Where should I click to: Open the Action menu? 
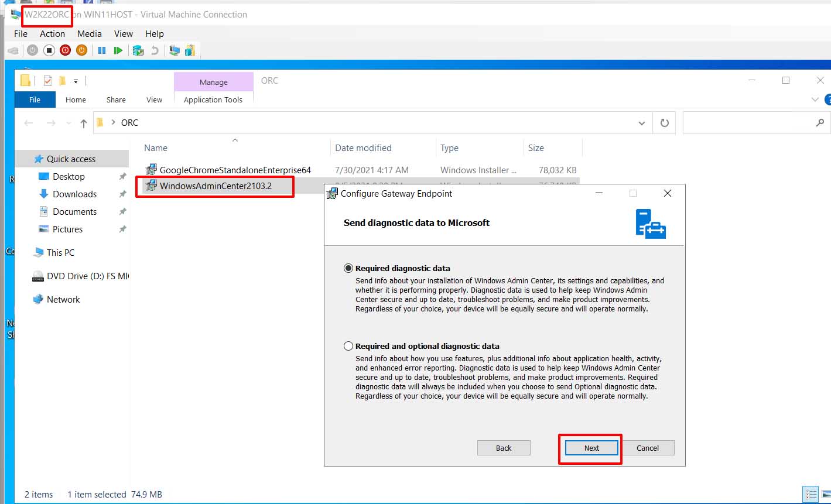coord(52,34)
